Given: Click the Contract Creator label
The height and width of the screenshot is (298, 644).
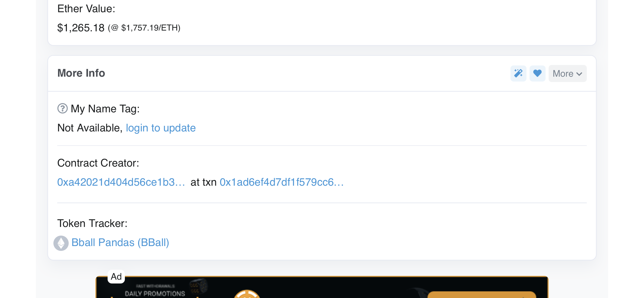Looking at the screenshot, I should (98, 163).
